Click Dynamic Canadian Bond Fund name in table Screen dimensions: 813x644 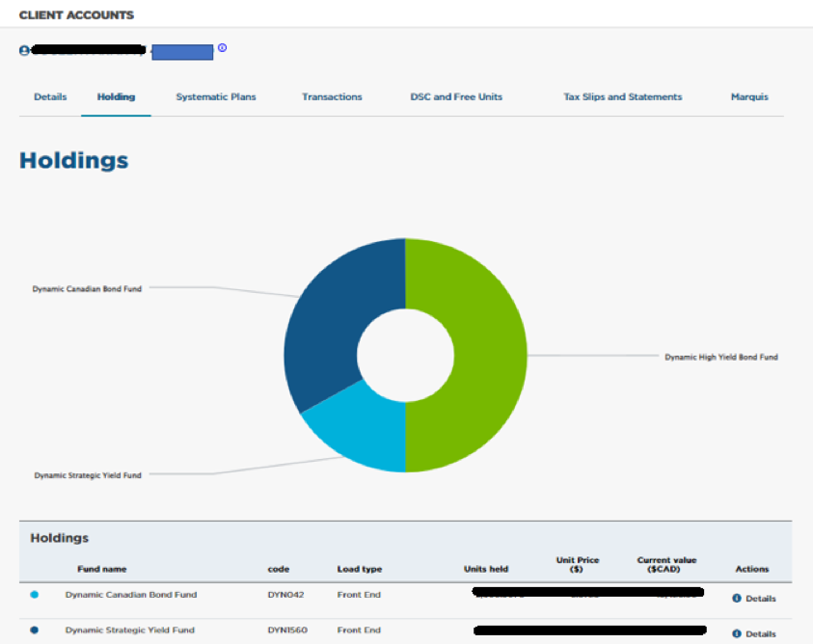click(x=131, y=595)
